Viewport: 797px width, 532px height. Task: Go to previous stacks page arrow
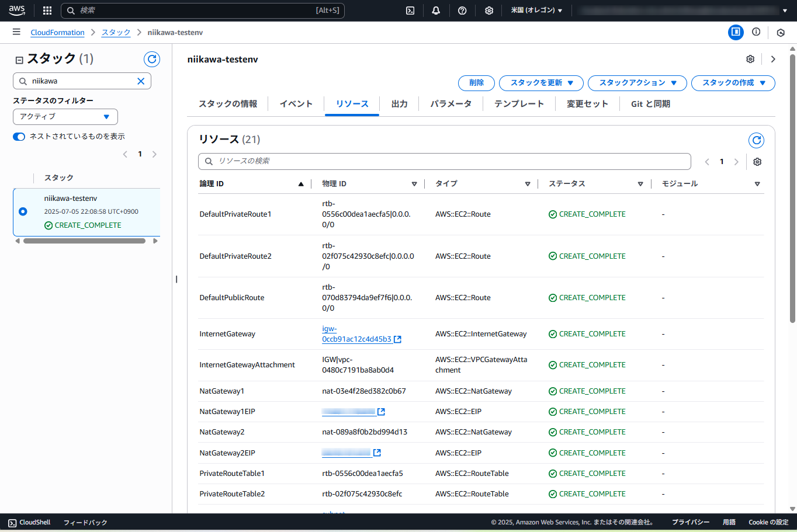[125, 154]
